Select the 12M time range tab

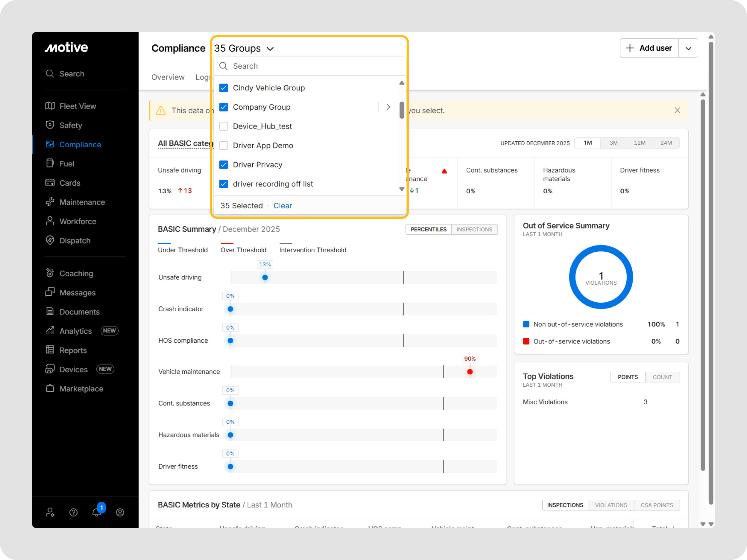click(x=639, y=143)
